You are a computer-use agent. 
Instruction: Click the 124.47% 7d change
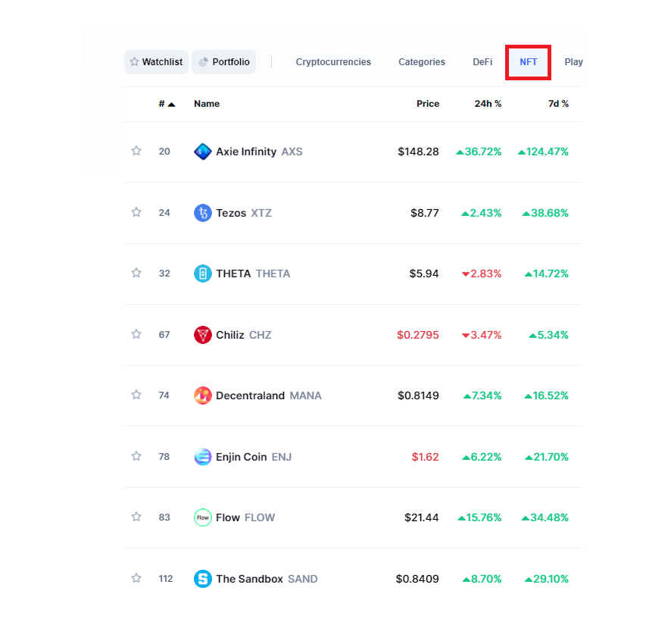pyautogui.click(x=543, y=152)
